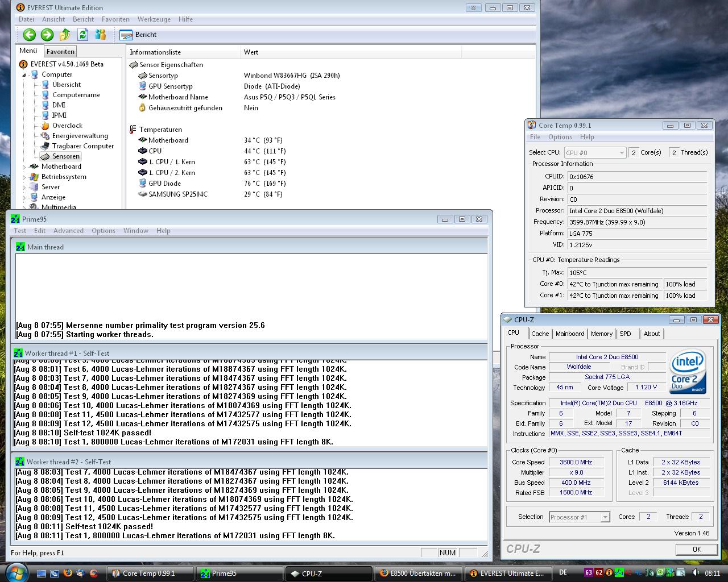The height and width of the screenshot is (582, 728).
Task: Switch to the Memory tab in CPU-Z
Action: [602, 334]
